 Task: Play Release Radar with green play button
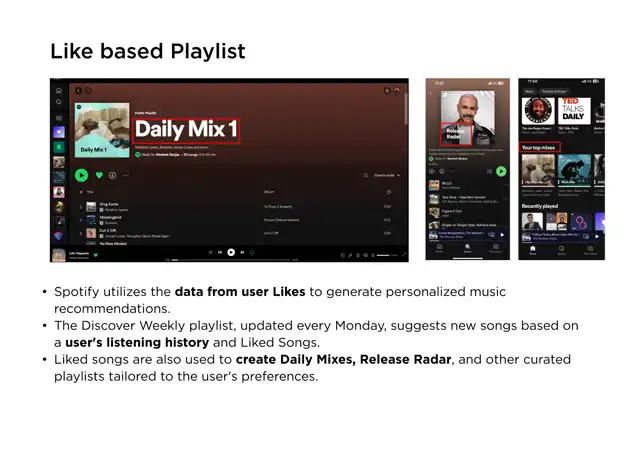click(x=501, y=171)
